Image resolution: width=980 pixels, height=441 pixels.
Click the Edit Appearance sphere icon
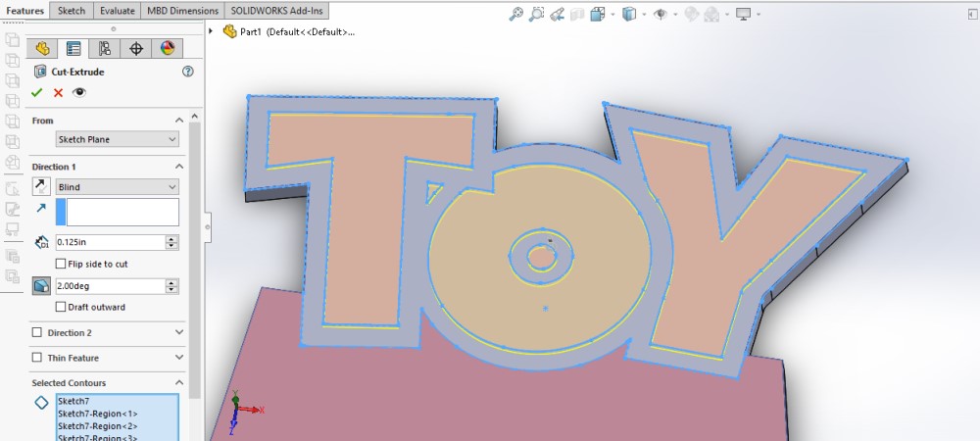click(691, 14)
